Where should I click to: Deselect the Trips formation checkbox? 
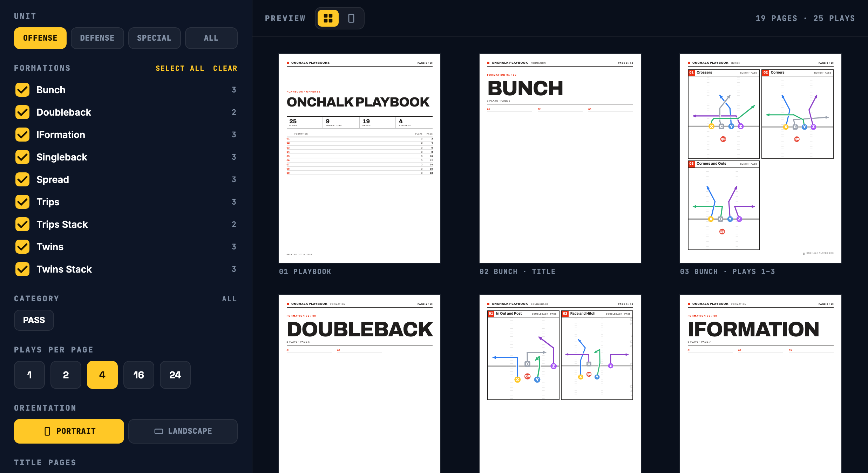coord(22,202)
